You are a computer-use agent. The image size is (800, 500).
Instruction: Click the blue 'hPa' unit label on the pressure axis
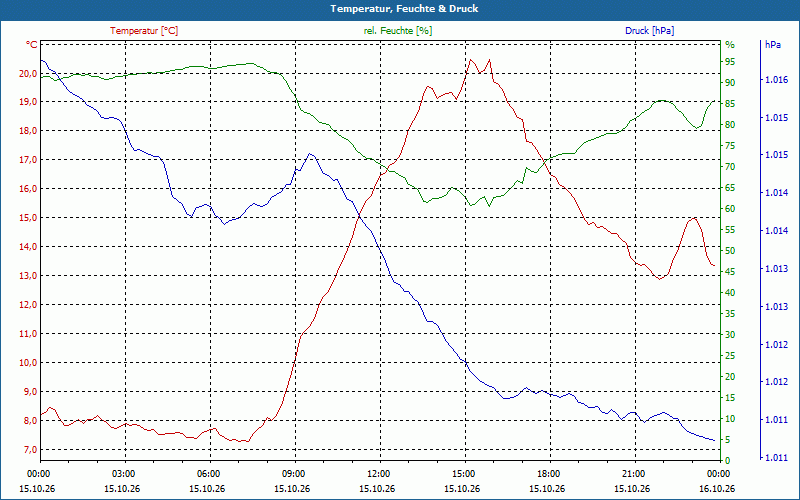773,45
